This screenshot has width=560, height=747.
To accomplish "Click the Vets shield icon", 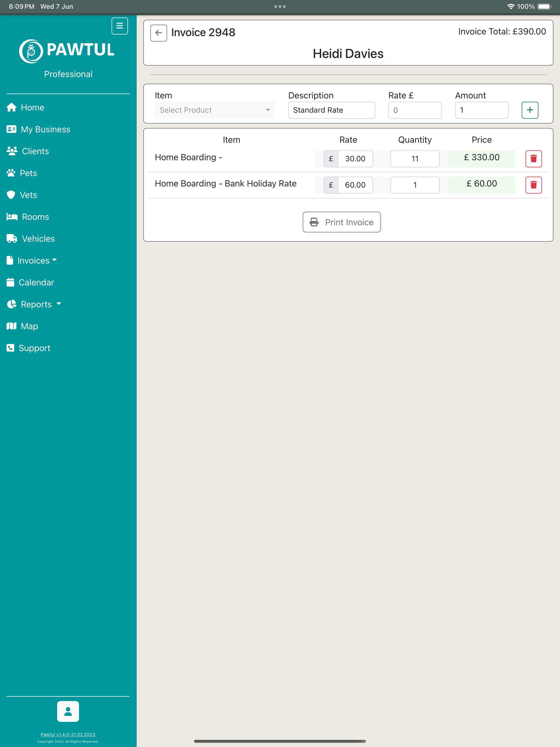I will point(11,195).
